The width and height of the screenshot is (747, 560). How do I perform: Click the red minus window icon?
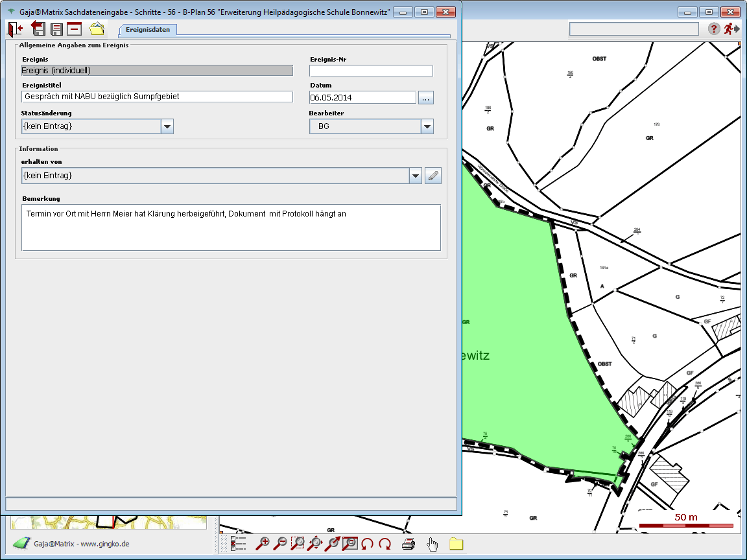coord(75,29)
